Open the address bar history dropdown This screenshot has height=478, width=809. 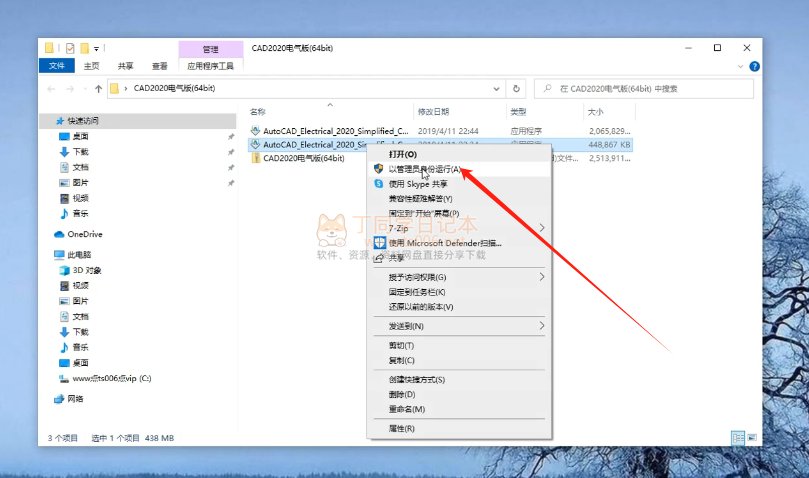[496, 89]
